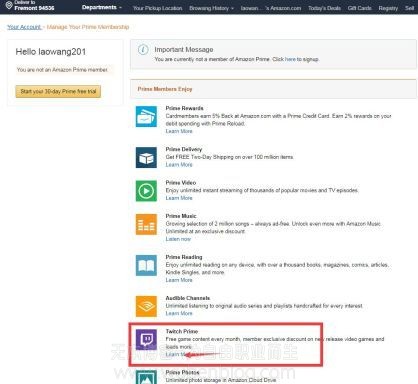Screen dimensions: 418x384
Task: Open laowan...'s Amazon.com link
Action: click(x=271, y=8)
